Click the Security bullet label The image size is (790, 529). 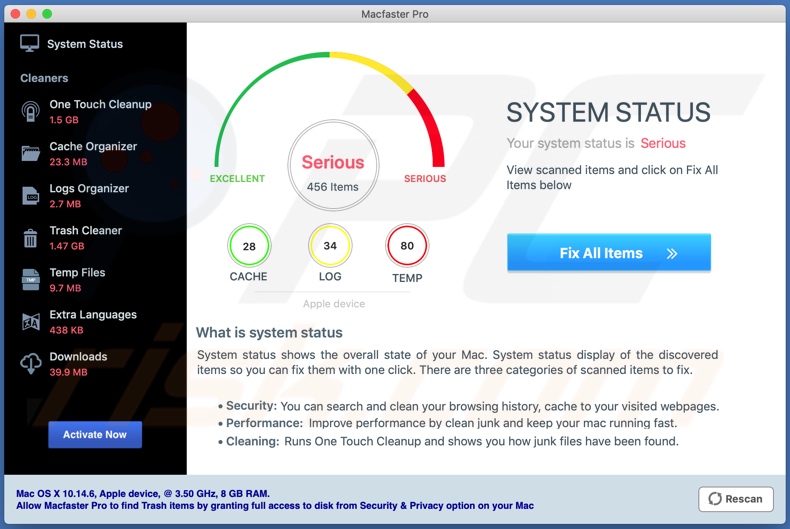251,406
